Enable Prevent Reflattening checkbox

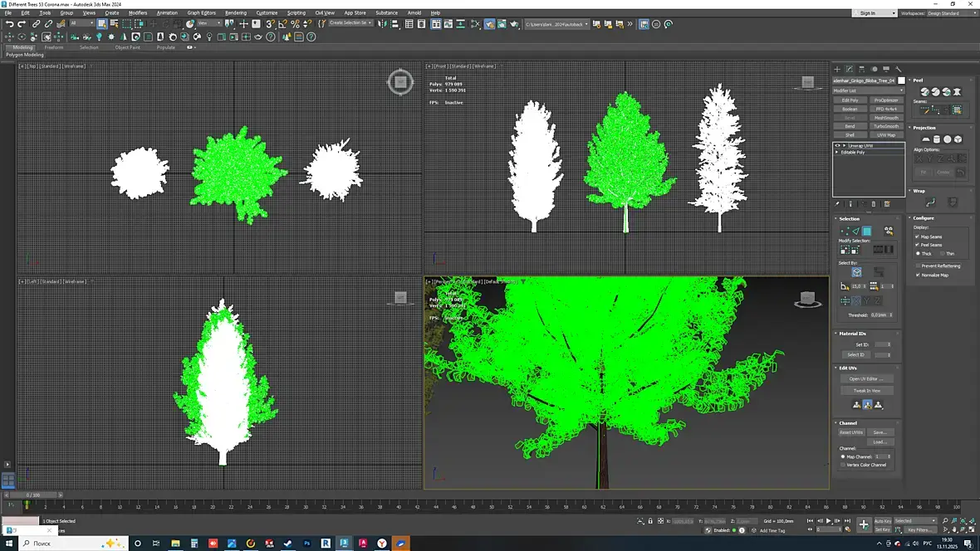coord(917,266)
